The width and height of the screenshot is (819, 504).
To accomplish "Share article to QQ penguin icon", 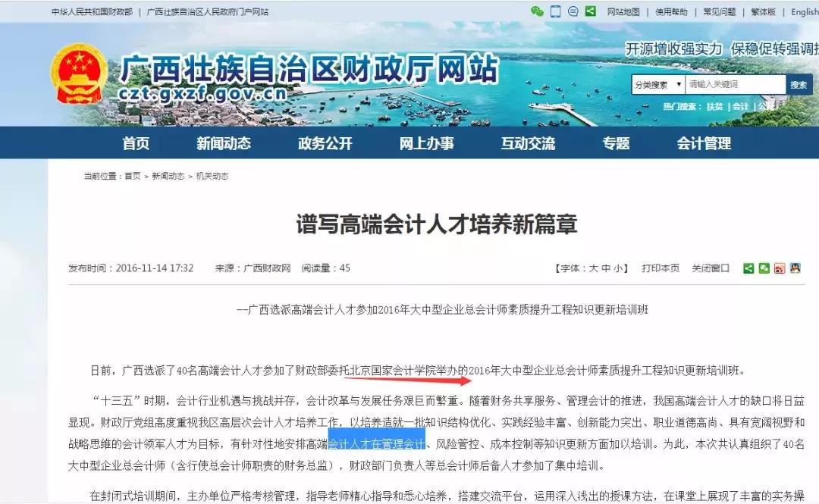I will coord(795,268).
